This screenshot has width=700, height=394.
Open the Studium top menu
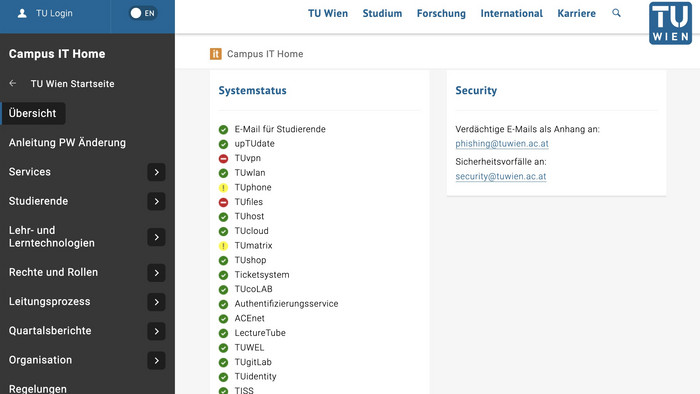pyautogui.click(x=382, y=13)
